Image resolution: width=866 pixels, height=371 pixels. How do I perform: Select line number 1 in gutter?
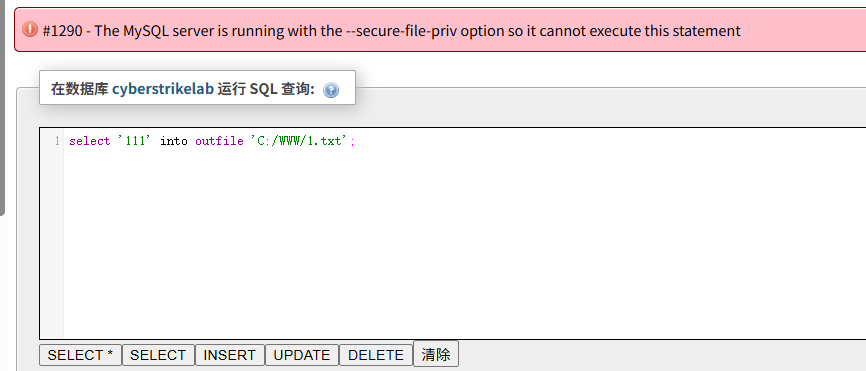click(x=57, y=141)
